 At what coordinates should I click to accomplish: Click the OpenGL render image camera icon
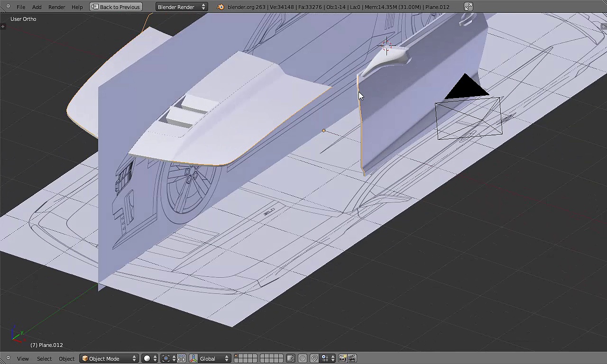tap(342, 359)
